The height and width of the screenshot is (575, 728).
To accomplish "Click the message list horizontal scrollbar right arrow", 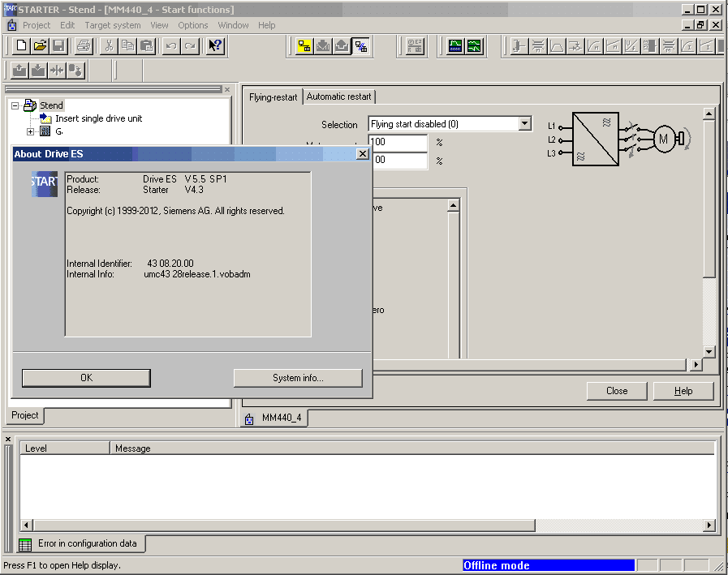I will click(x=709, y=526).
